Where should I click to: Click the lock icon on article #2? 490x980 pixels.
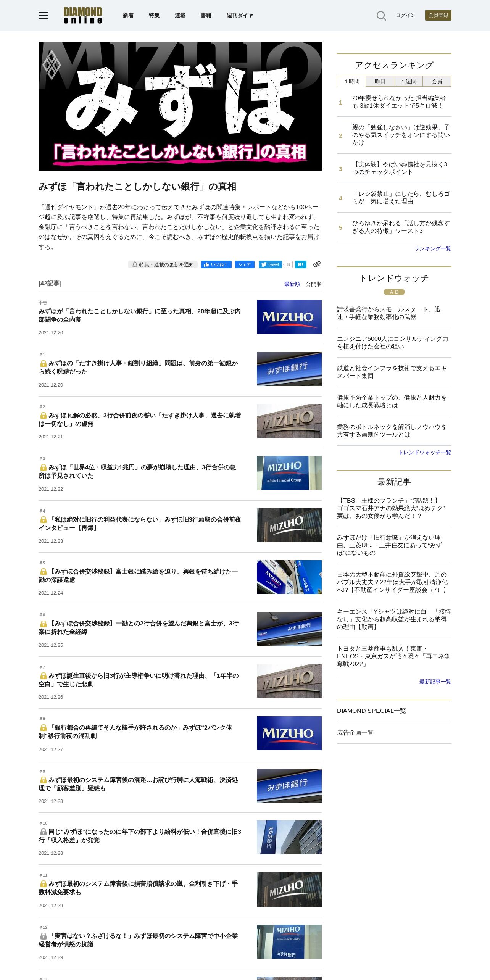[x=44, y=416]
